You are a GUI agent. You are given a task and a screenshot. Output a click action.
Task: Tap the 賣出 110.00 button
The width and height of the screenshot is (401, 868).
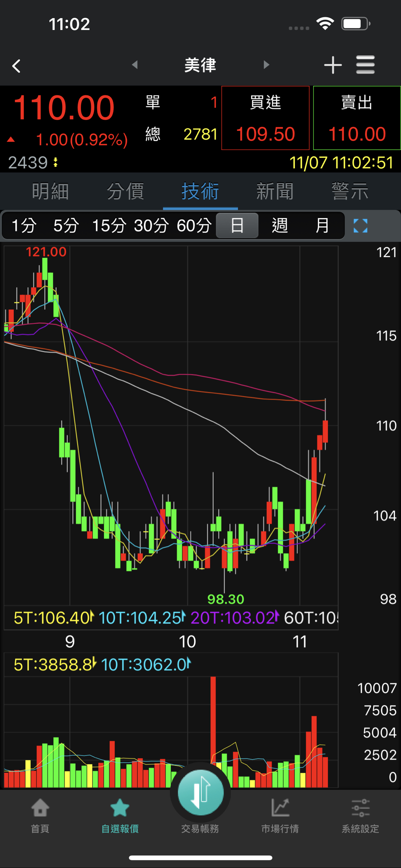pos(357,118)
